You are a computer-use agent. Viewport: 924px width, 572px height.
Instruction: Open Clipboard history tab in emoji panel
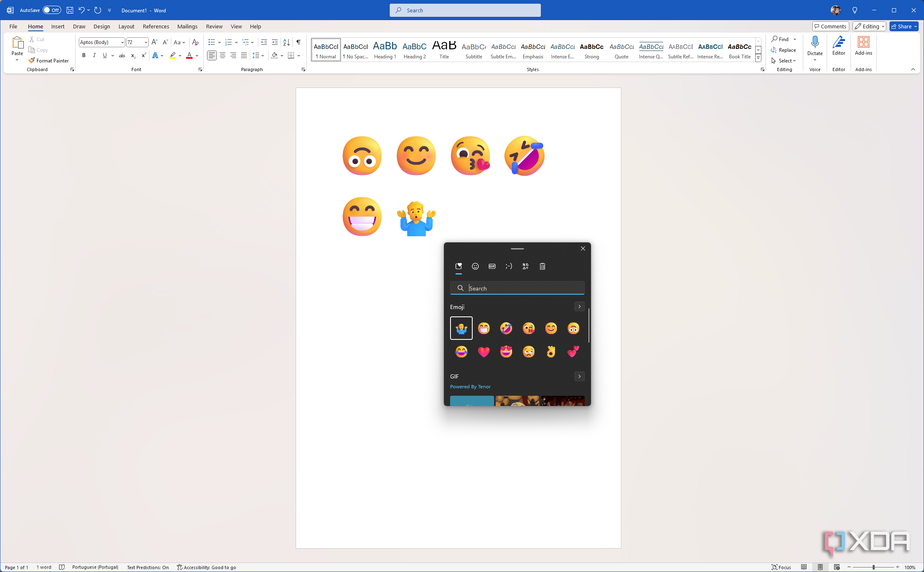point(542,266)
